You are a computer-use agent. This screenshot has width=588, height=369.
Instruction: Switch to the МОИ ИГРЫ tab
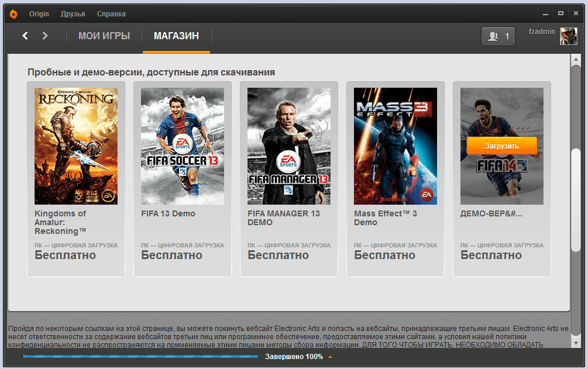[x=104, y=36]
